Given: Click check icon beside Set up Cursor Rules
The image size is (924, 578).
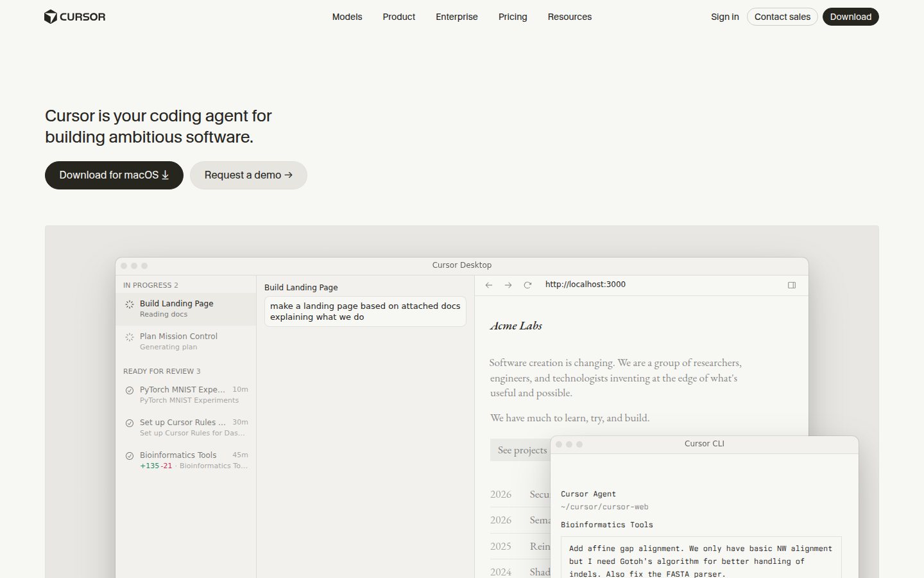Looking at the screenshot, I should coord(130,423).
